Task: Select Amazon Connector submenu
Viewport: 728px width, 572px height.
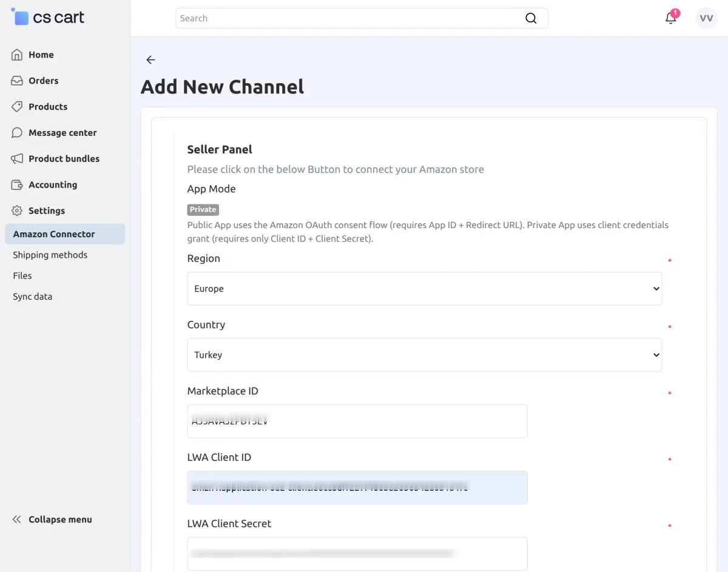Action: click(65, 234)
